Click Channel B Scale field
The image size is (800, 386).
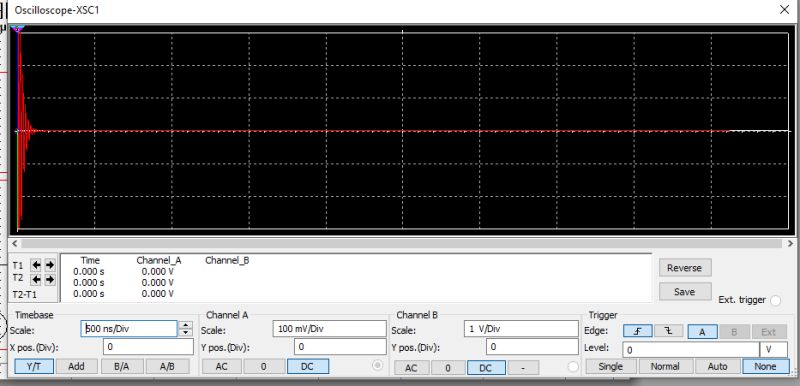coord(521,329)
